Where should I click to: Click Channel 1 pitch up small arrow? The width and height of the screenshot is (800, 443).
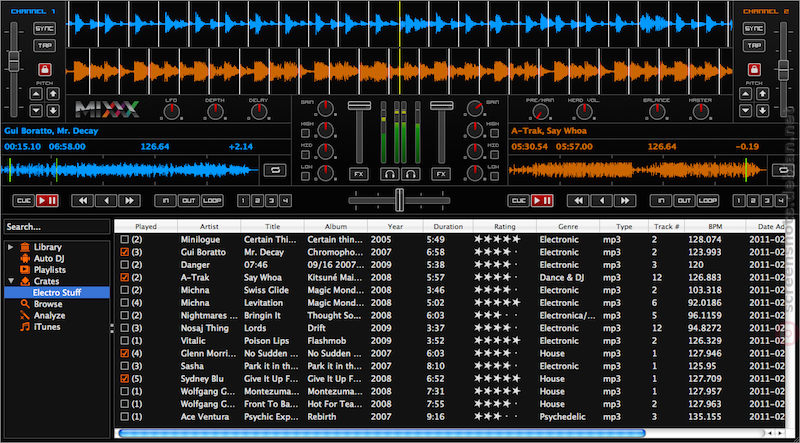coord(36,94)
